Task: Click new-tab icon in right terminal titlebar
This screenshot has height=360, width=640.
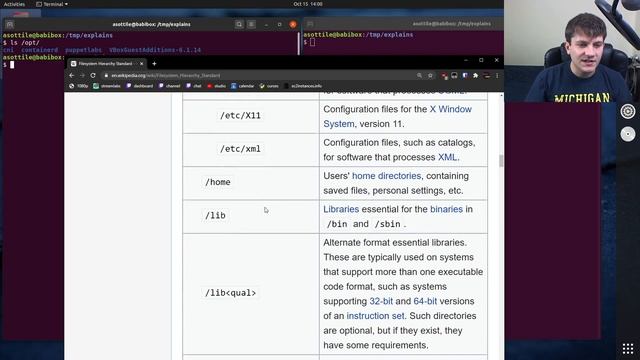Action: 310,24
